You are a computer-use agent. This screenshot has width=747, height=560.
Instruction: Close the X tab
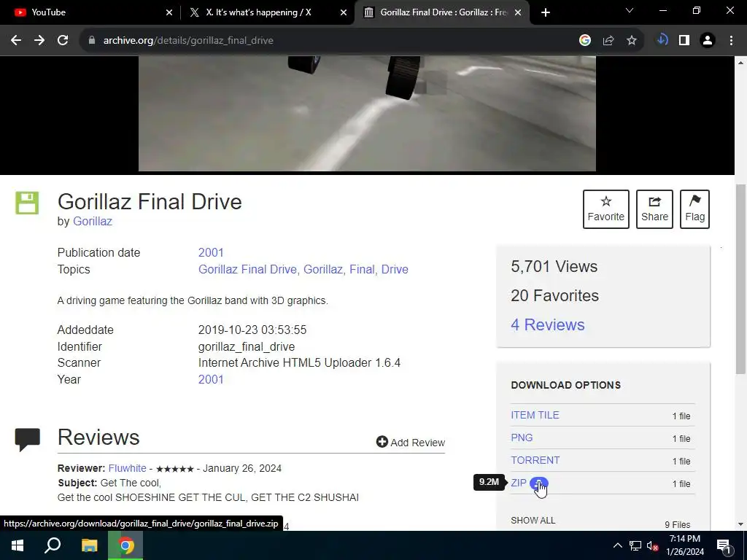pyautogui.click(x=344, y=12)
